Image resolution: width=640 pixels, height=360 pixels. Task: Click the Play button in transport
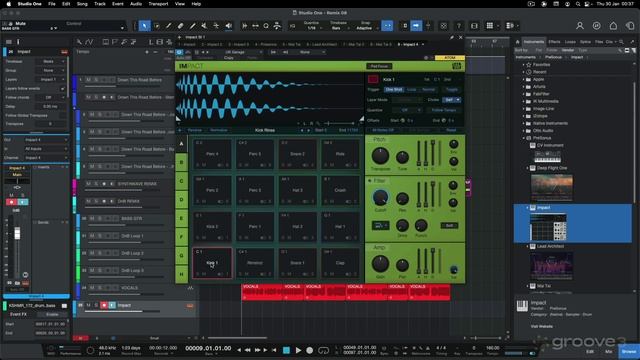298,350
